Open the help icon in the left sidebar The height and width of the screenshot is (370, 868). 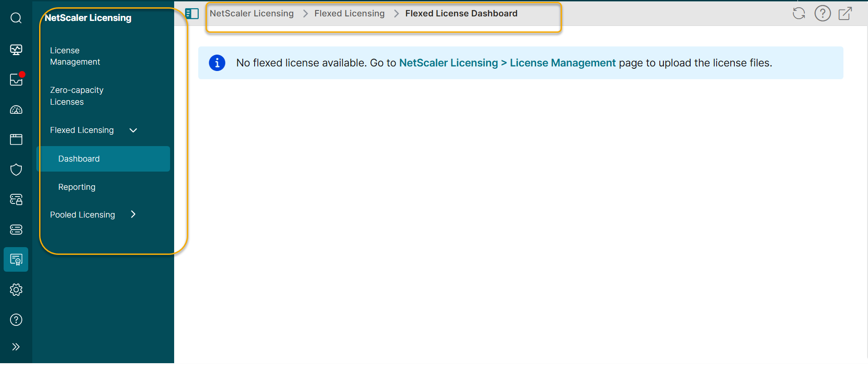click(x=16, y=320)
